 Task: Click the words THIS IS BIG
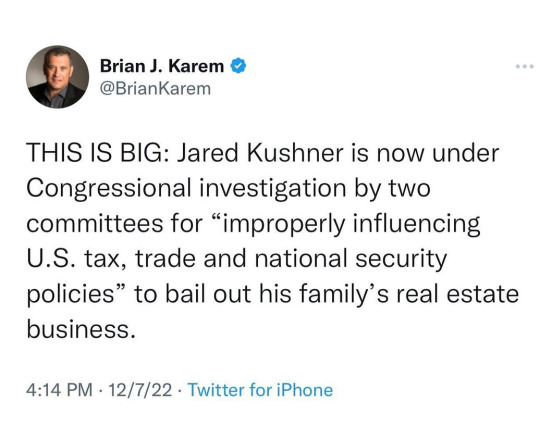point(97,153)
